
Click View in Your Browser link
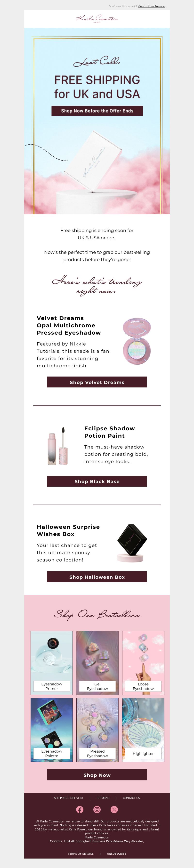[x=152, y=6]
